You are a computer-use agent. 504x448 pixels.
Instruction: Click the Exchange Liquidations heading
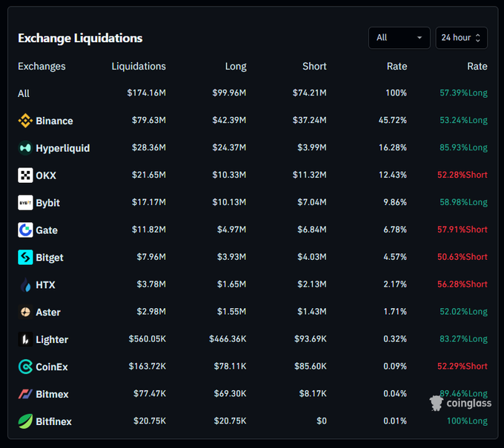point(80,39)
